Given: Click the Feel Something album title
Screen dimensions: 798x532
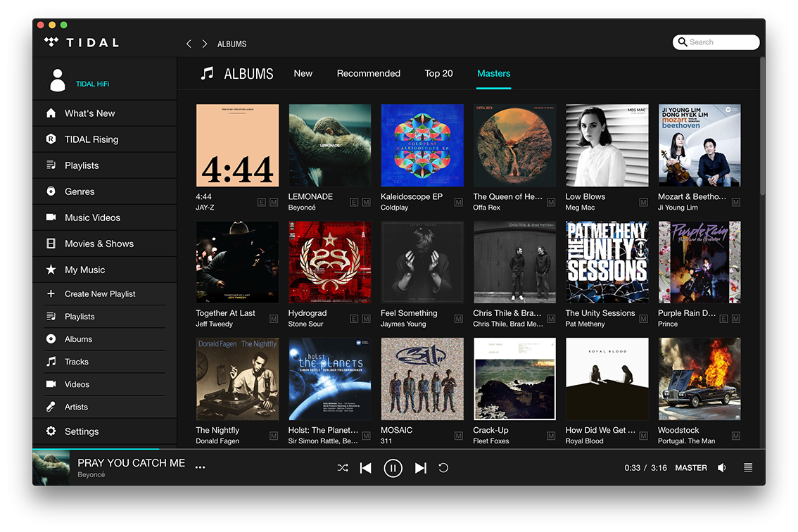Looking at the screenshot, I should pos(409,313).
